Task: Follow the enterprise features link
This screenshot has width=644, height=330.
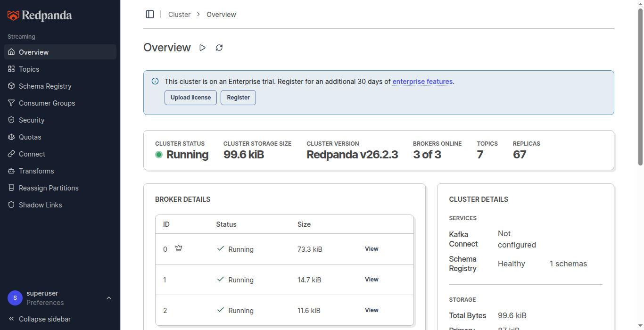Action: coord(422,81)
